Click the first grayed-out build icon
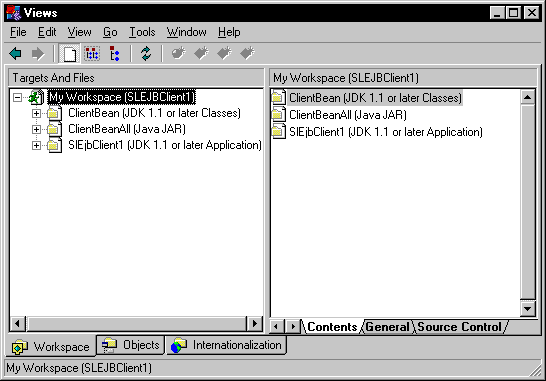The height and width of the screenshot is (381, 546). (x=179, y=53)
